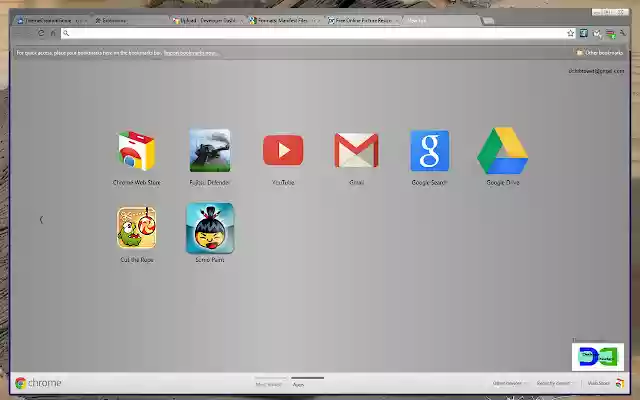Open the Gmail app icon

coord(356,150)
